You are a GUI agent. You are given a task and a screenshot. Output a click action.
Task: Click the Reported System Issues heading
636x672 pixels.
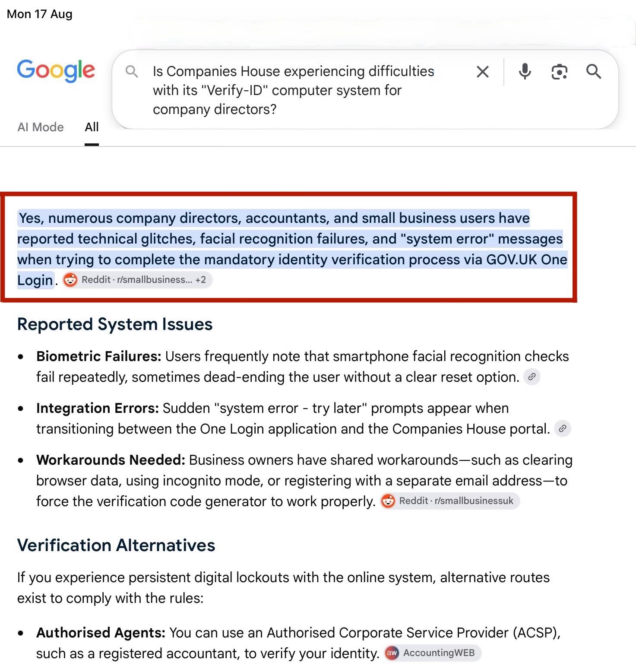click(115, 324)
